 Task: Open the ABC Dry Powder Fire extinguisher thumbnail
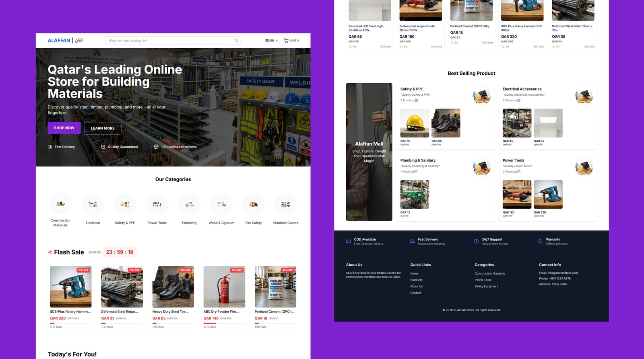224,287
